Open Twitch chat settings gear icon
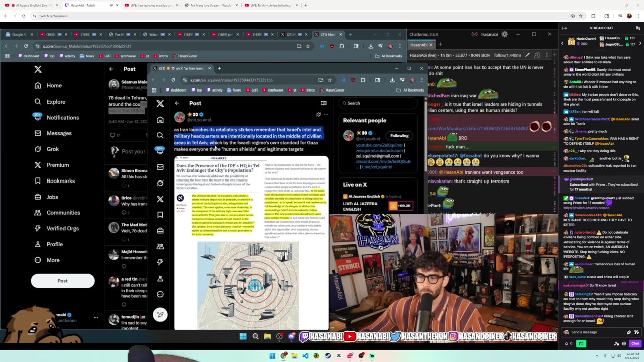The image size is (644, 362). point(624,344)
